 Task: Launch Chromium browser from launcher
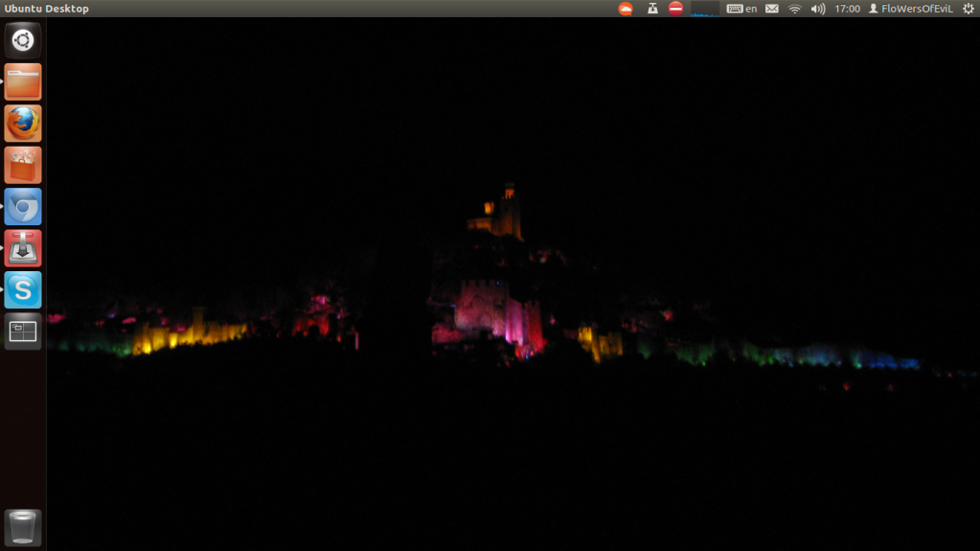tap(23, 207)
